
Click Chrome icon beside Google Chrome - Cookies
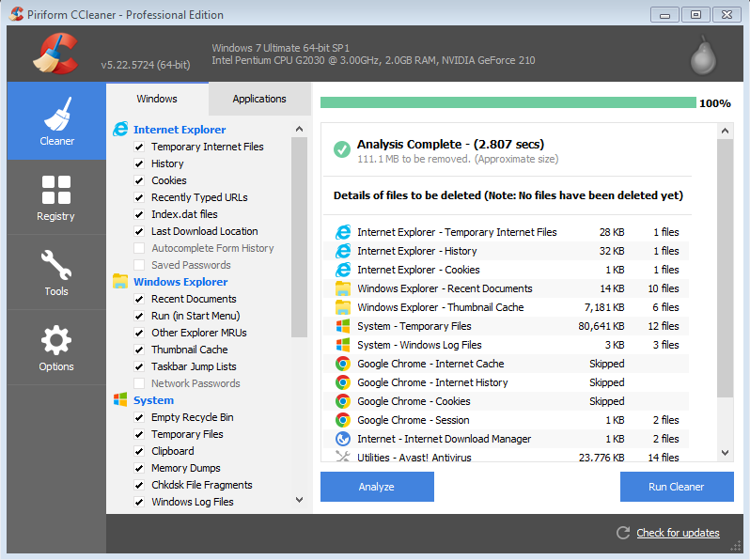tap(343, 401)
